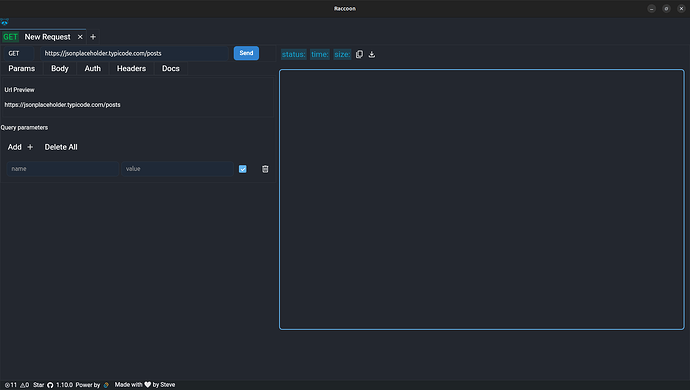Screen dimensions: 690x390
Task: Switch to the Params tab
Action: click(x=22, y=68)
